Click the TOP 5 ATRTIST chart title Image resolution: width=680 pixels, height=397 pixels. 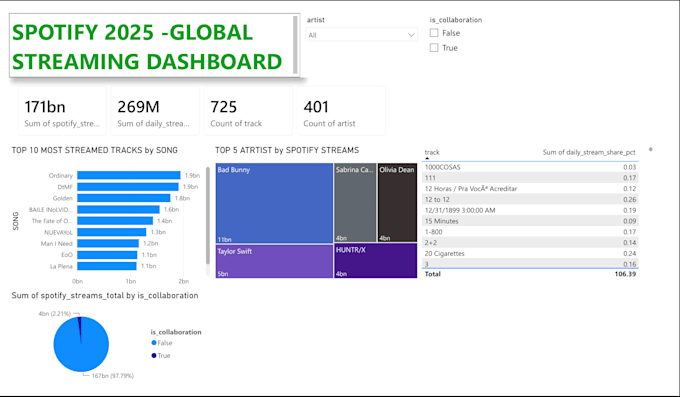(x=287, y=150)
